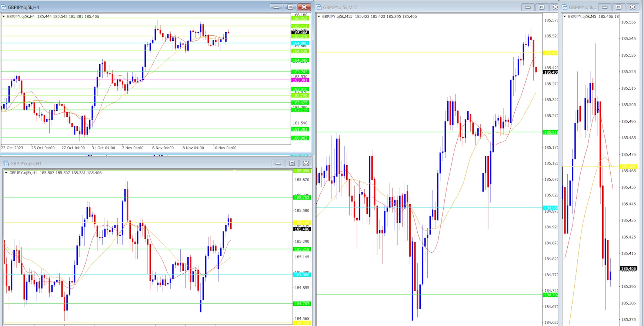The image size is (644, 326).
Task: Click the M15 chart window title icon
Action: pos(319,7)
